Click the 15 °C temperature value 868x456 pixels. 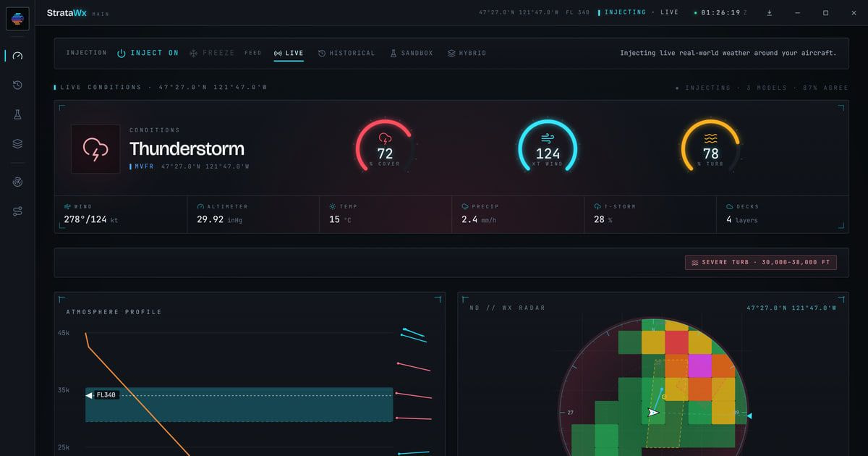(x=340, y=219)
